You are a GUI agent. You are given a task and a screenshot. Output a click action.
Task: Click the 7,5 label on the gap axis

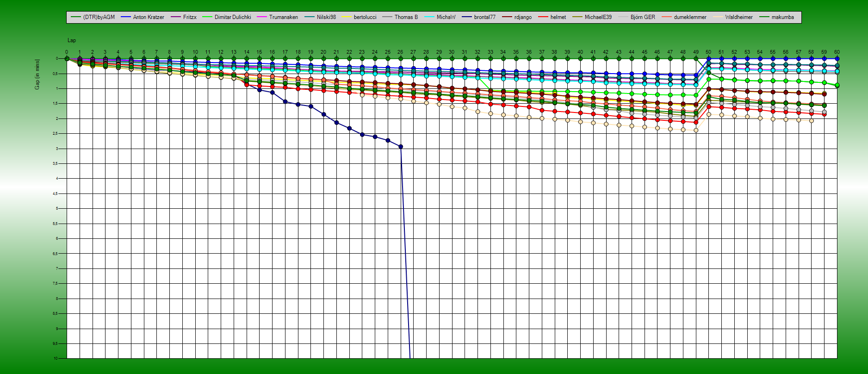[56, 283]
